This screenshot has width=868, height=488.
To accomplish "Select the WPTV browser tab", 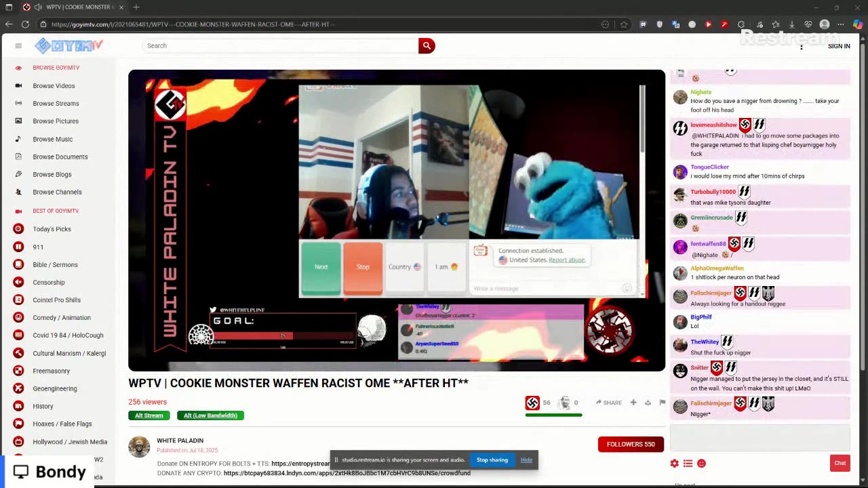I will pos(73,7).
